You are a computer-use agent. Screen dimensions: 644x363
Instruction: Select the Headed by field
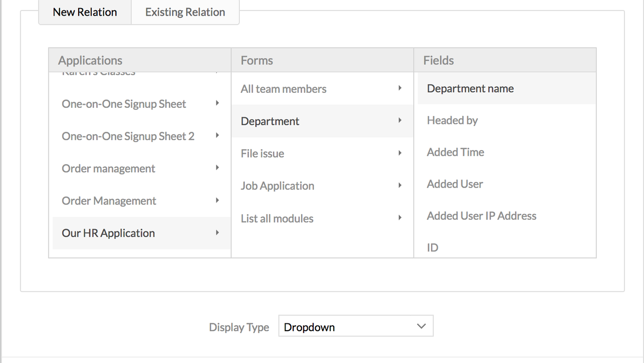[x=452, y=120]
